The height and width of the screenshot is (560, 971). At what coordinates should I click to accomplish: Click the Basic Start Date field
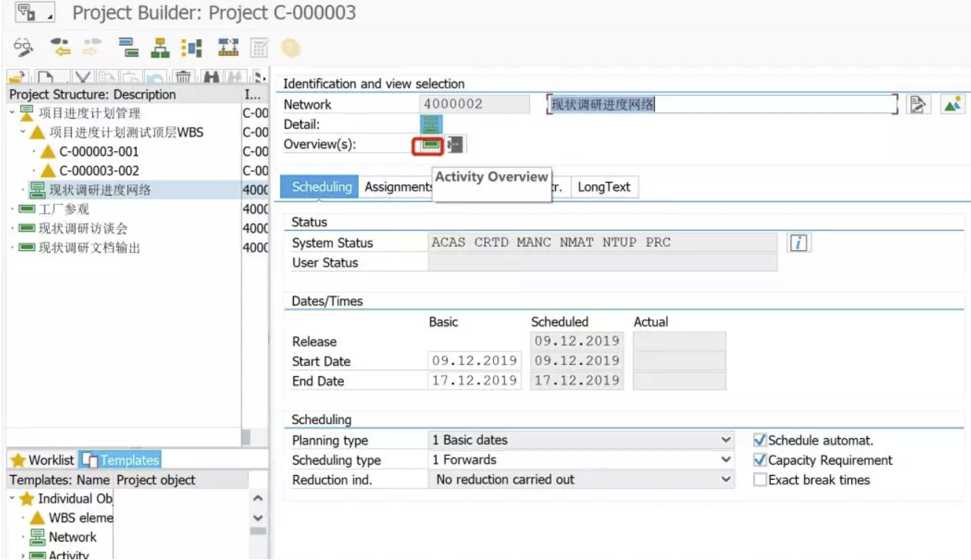[x=474, y=361]
